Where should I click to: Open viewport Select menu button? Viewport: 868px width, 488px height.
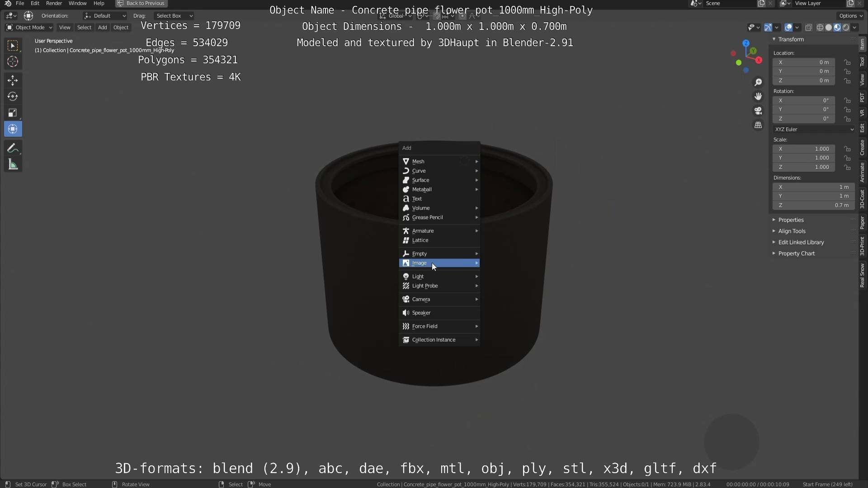tap(84, 28)
